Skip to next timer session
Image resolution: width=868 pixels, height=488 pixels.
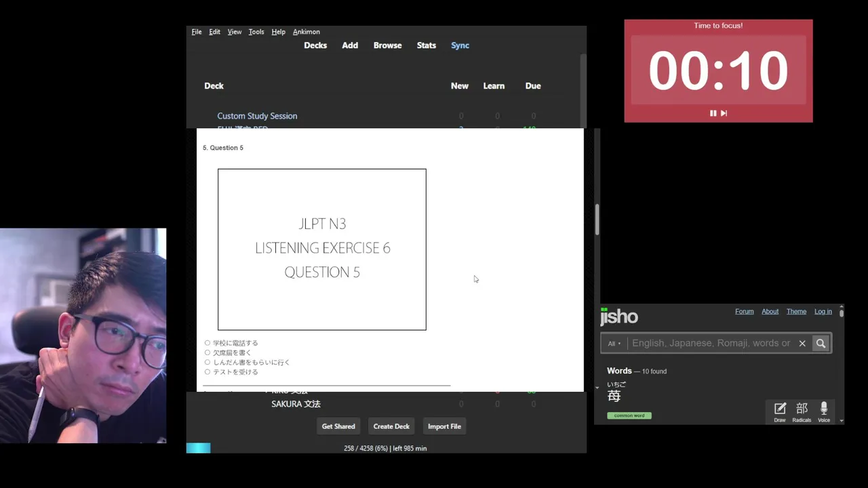click(x=724, y=113)
